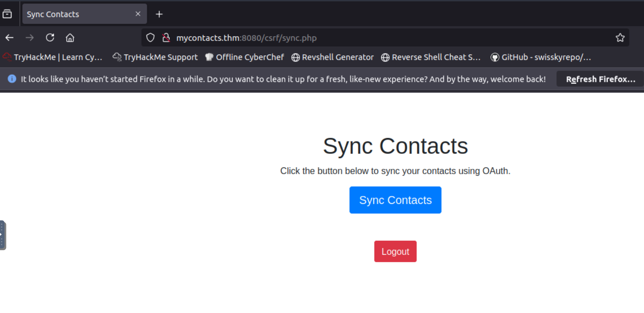This screenshot has height=313, width=644.
Task: Click the browser back arrow
Action: pyautogui.click(x=9, y=38)
